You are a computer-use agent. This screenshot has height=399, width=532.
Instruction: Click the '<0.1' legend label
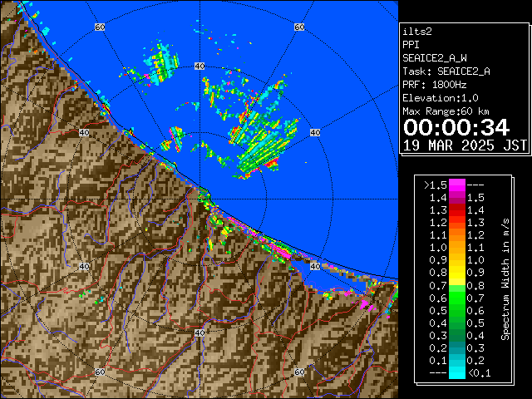(x=479, y=373)
